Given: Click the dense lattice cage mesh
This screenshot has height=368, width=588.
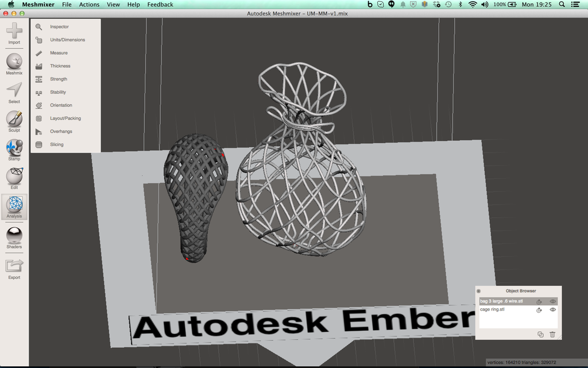Looking at the screenshot, I should (x=196, y=198).
